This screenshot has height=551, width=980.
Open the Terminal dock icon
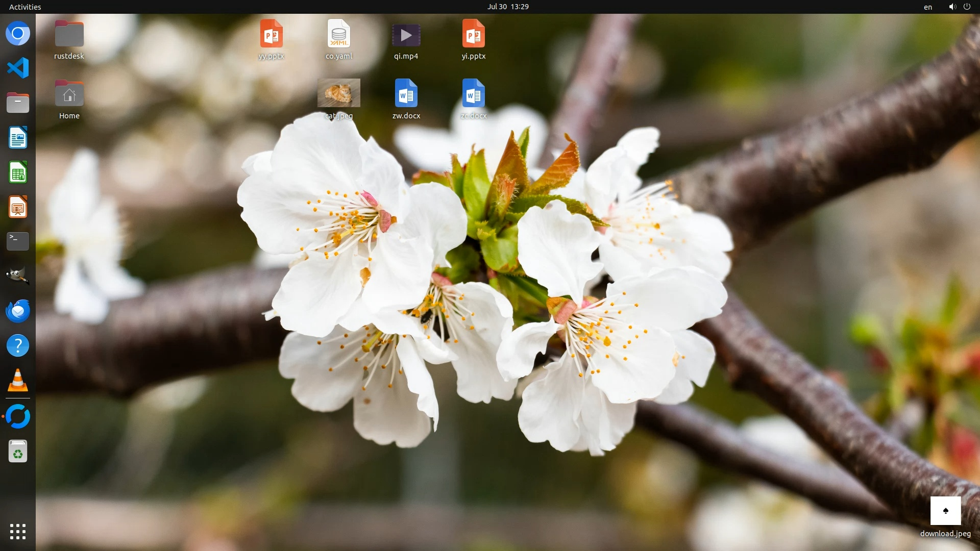coord(18,241)
